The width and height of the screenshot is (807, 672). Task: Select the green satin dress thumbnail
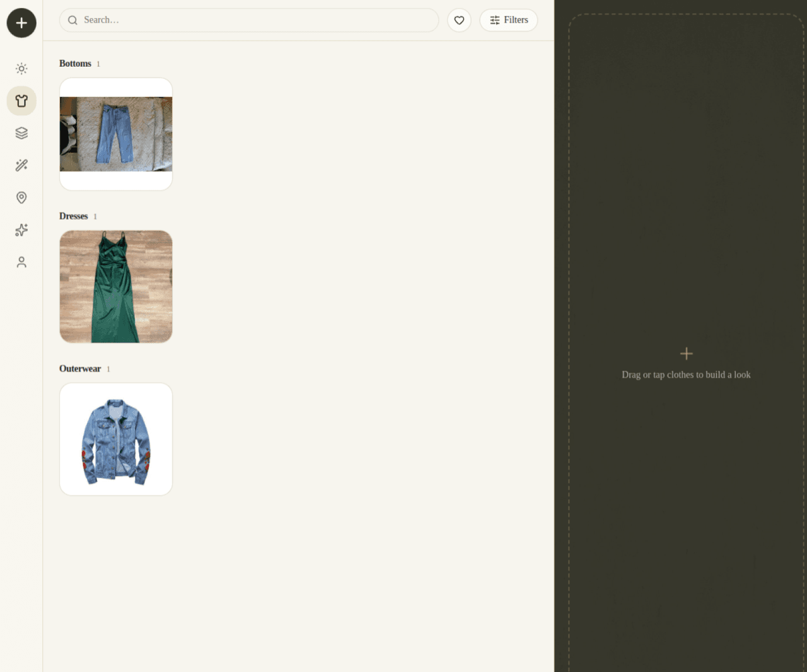116,287
